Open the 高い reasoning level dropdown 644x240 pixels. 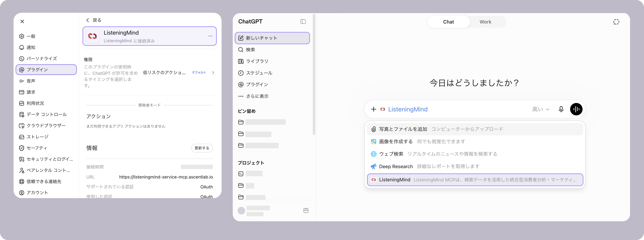click(541, 109)
